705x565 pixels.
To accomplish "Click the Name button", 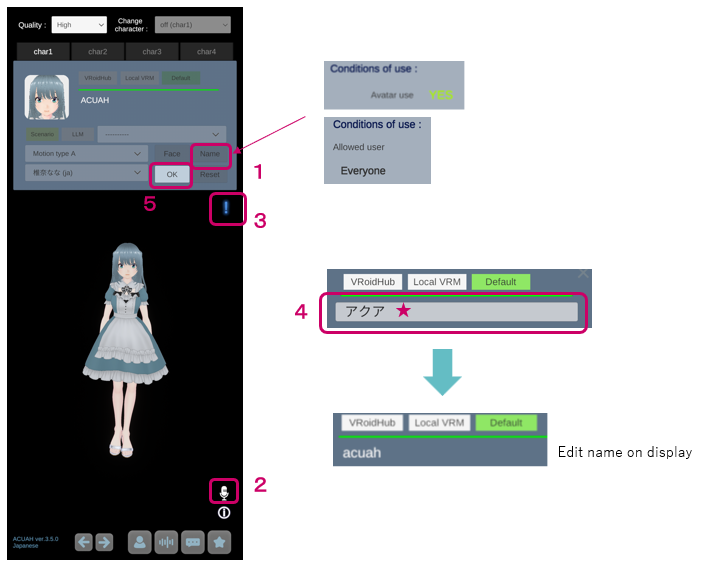I will (210, 154).
